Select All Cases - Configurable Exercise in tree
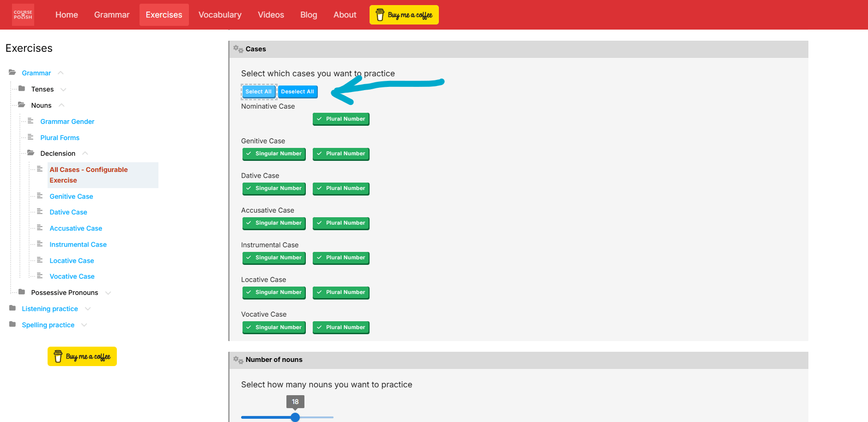The height and width of the screenshot is (422, 868). (88, 175)
